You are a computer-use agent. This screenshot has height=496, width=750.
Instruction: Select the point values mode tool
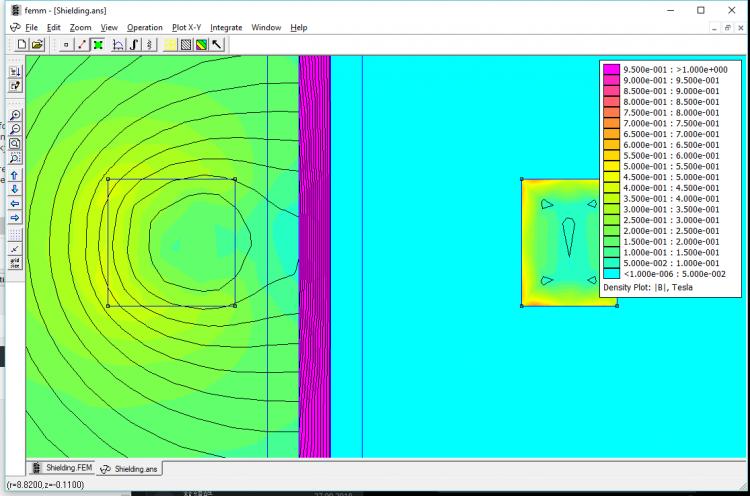coord(66,45)
